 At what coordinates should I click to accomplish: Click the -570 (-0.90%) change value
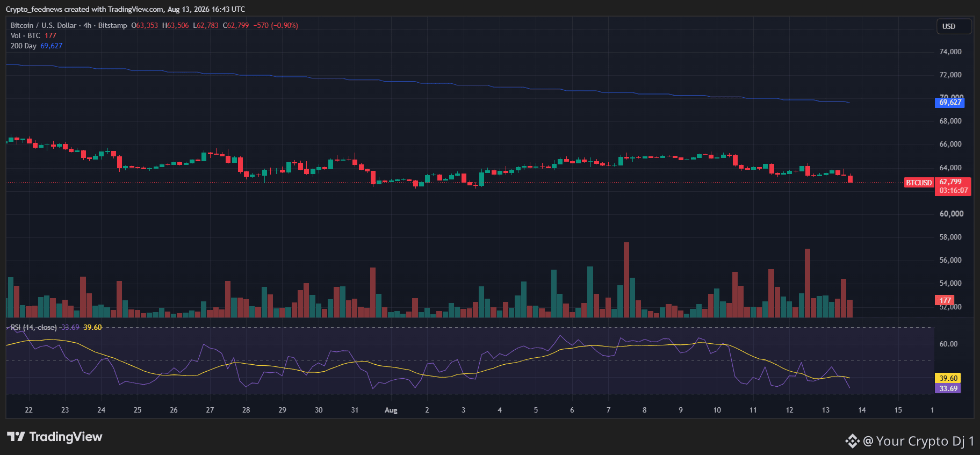276,25
